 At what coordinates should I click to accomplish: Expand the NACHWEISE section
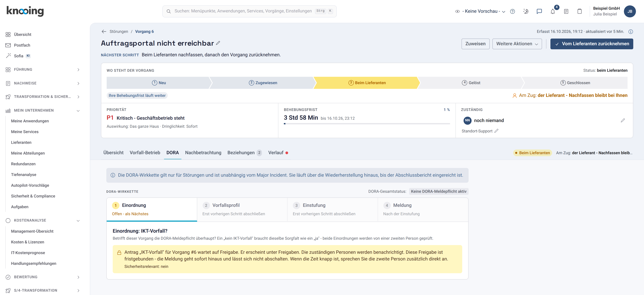tap(42, 83)
